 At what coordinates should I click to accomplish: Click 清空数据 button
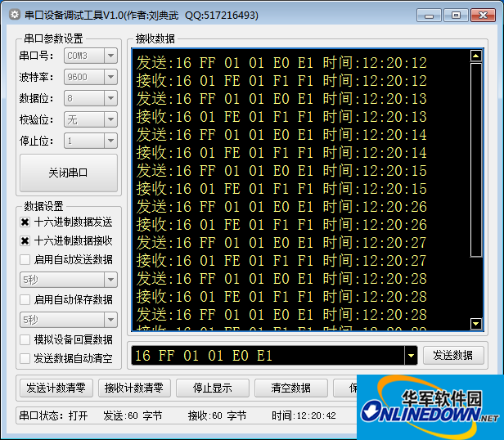click(x=291, y=388)
